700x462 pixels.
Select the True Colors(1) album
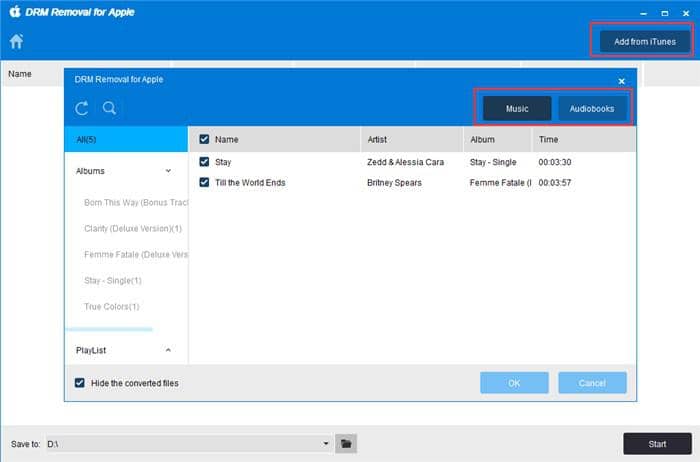click(112, 306)
